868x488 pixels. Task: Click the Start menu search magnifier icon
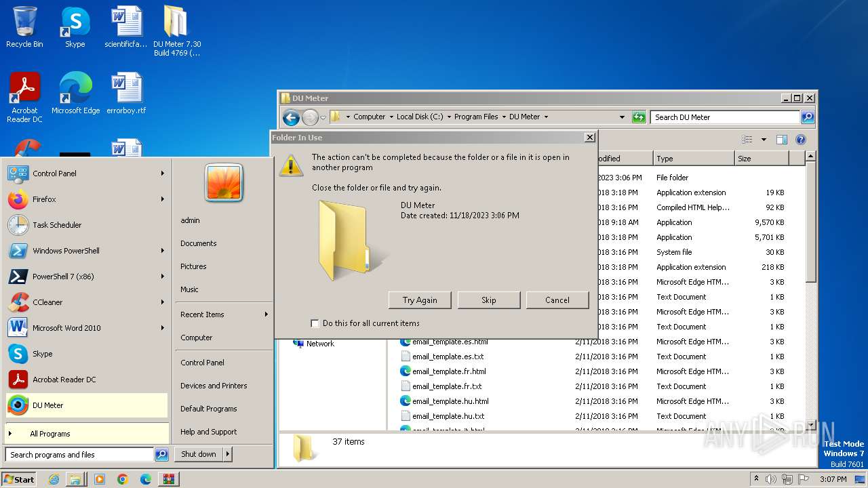point(161,455)
